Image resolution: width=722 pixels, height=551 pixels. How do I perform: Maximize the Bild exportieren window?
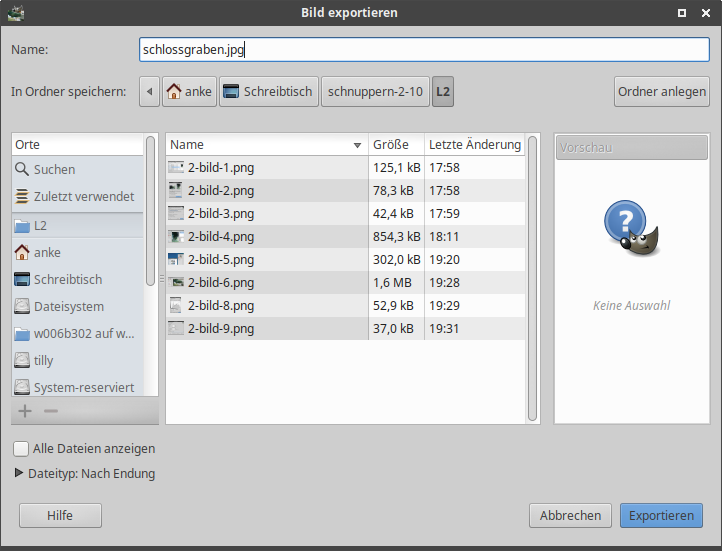click(x=682, y=13)
